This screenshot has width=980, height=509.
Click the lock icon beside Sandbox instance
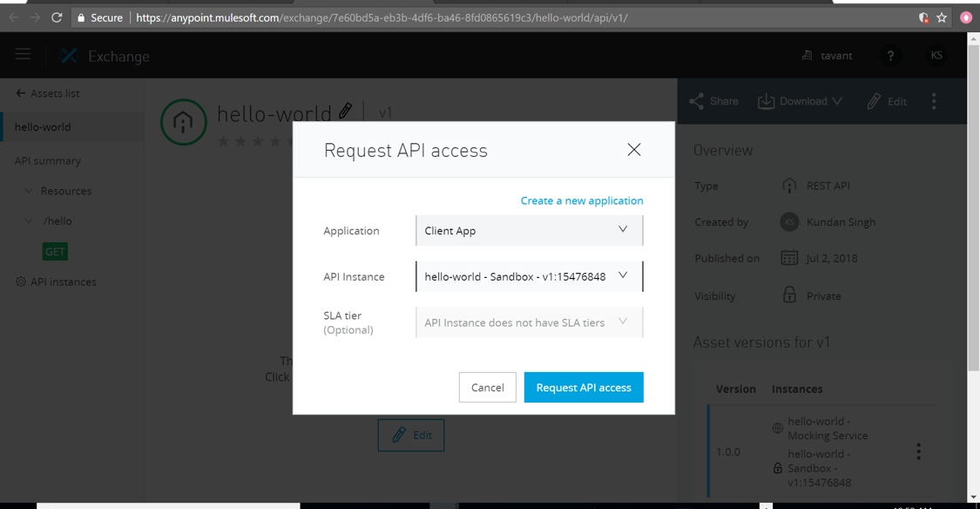778,468
